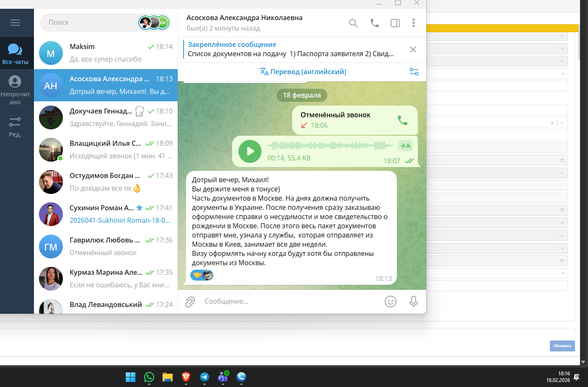Toggle the right info side panel
This screenshot has width=588, height=387.
395,23
